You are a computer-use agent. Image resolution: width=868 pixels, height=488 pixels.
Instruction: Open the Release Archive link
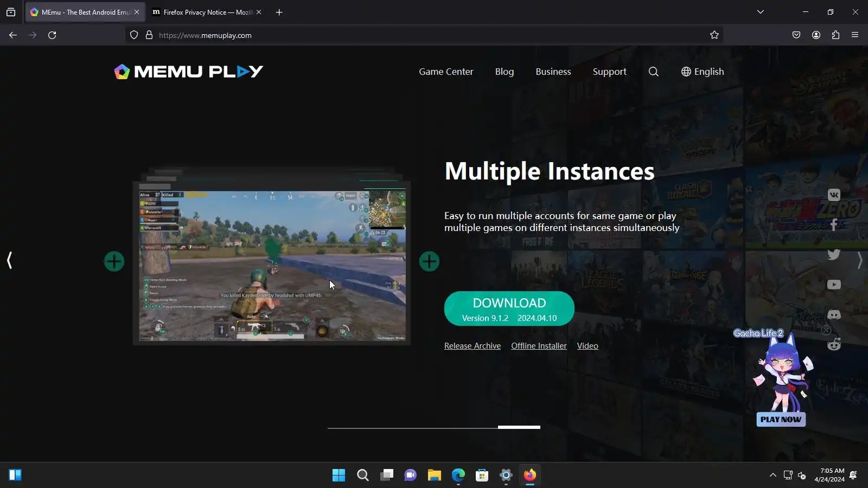point(473,346)
